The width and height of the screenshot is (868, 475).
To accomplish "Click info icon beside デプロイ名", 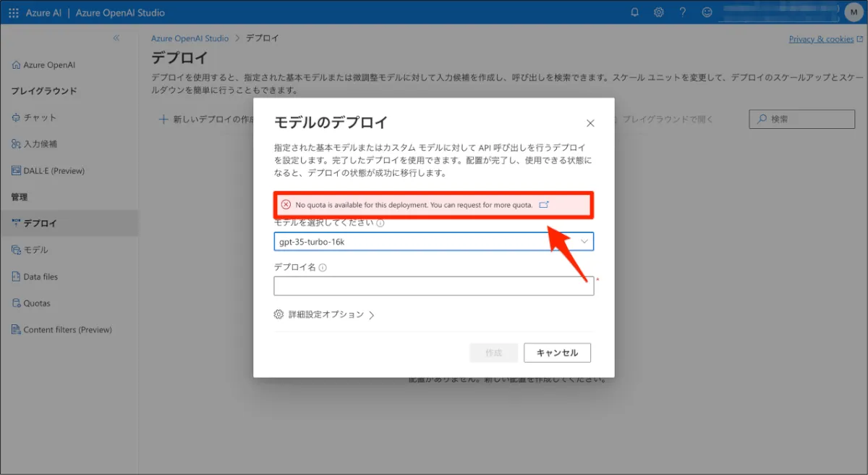I will coord(323,267).
